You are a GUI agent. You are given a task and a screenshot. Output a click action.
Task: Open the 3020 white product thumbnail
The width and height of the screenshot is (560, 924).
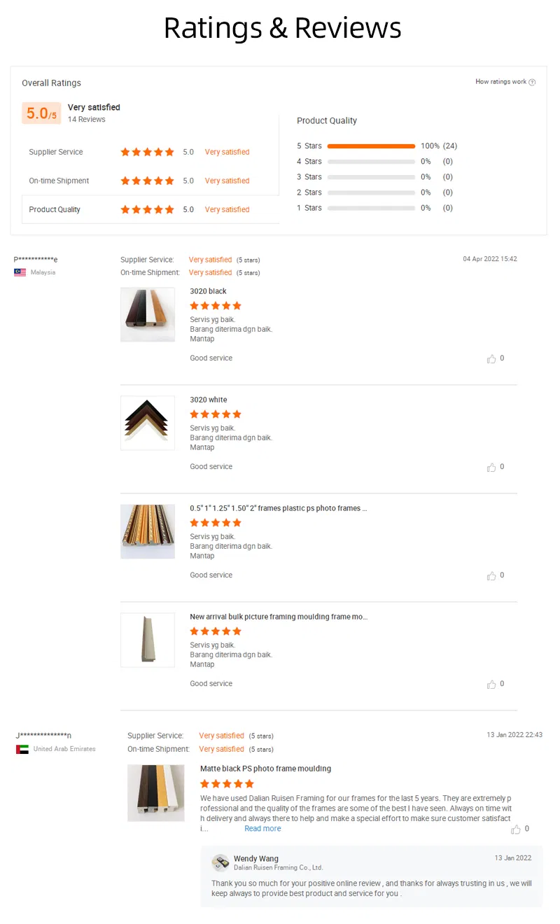point(148,422)
